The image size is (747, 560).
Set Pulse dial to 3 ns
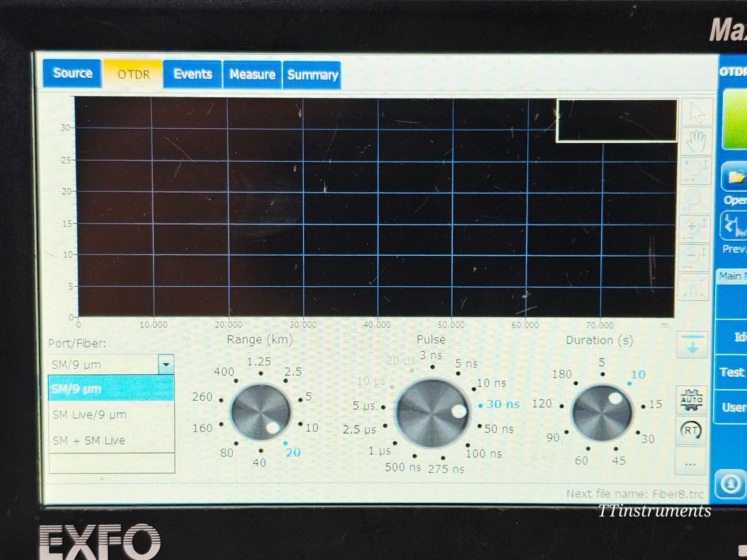pyautogui.click(x=431, y=355)
